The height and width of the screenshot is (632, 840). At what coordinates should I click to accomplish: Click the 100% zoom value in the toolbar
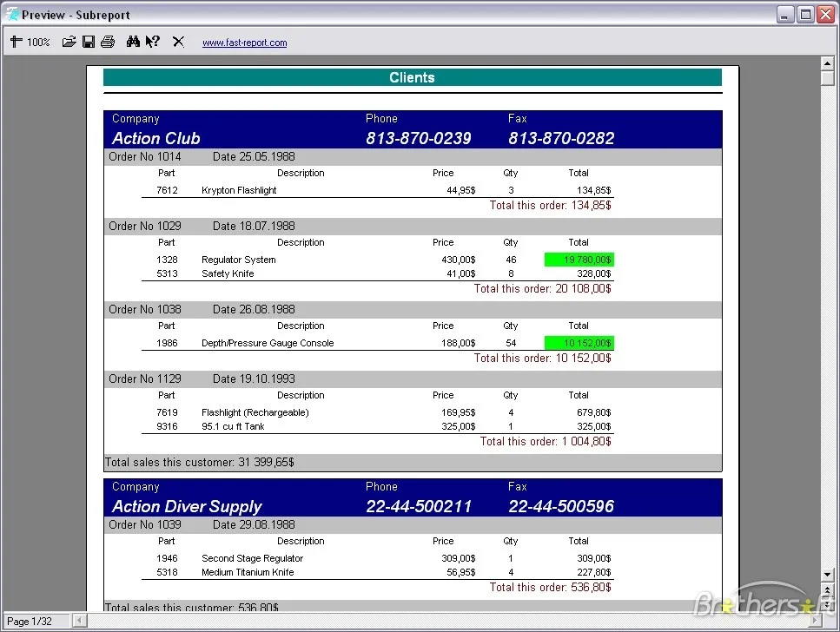[38, 43]
